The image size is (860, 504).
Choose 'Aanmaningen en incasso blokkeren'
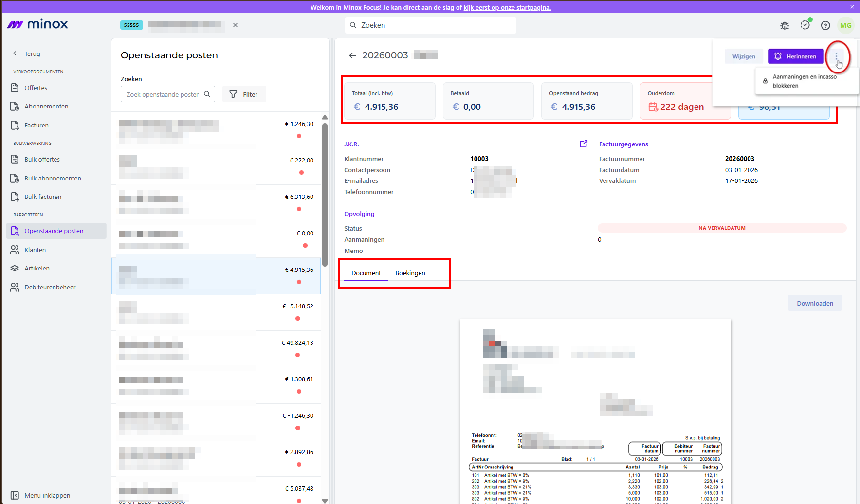tap(806, 81)
